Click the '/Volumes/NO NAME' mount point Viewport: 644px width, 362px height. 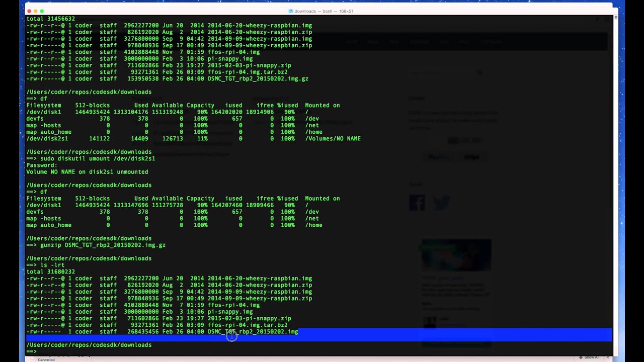(333, 138)
